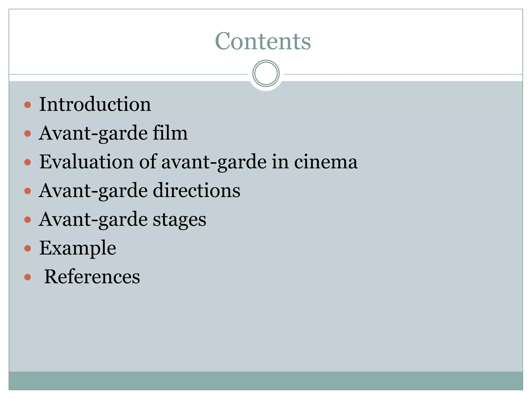Click bullet dot next to Evaluation line
532x399 pixels.
(x=28, y=163)
